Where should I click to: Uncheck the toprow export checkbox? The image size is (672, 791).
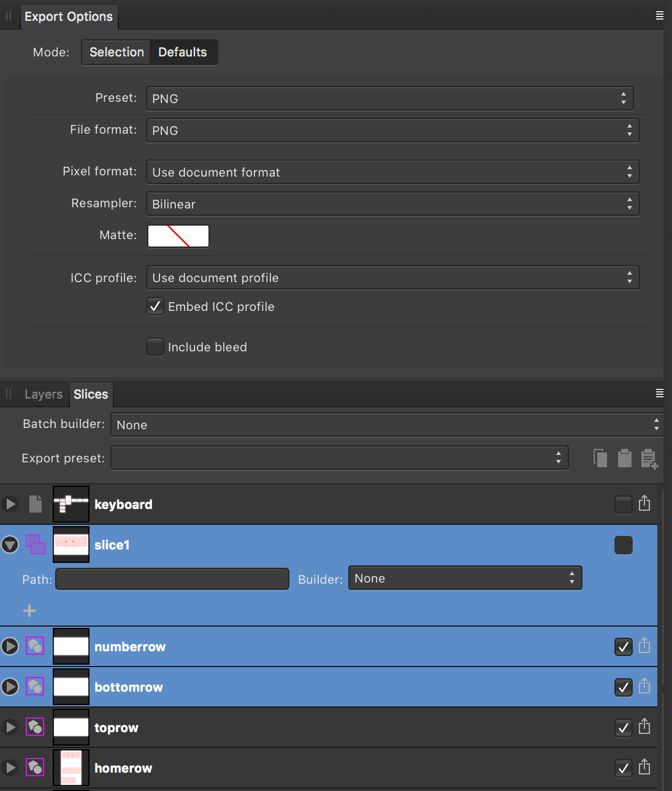tap(623, 727)
